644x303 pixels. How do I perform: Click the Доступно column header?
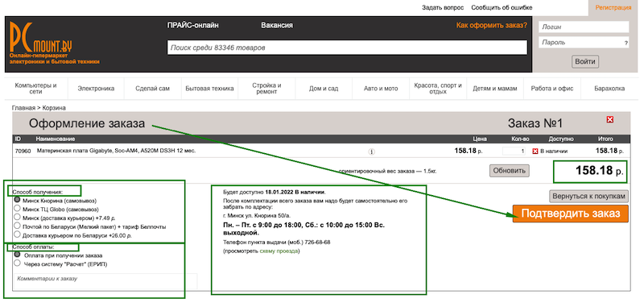[561, 139]
